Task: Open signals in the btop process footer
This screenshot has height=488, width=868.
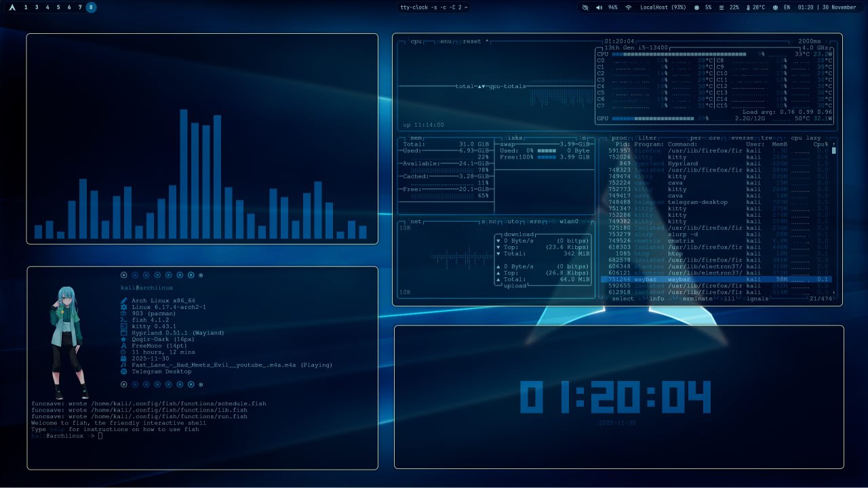Action: coord(755,298)
